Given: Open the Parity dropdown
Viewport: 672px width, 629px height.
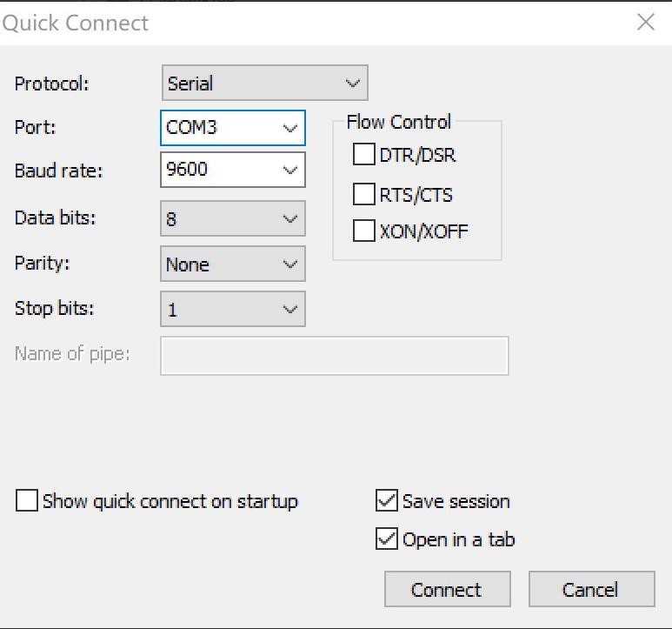Looking at the screenshot, I should pos(233,264).
